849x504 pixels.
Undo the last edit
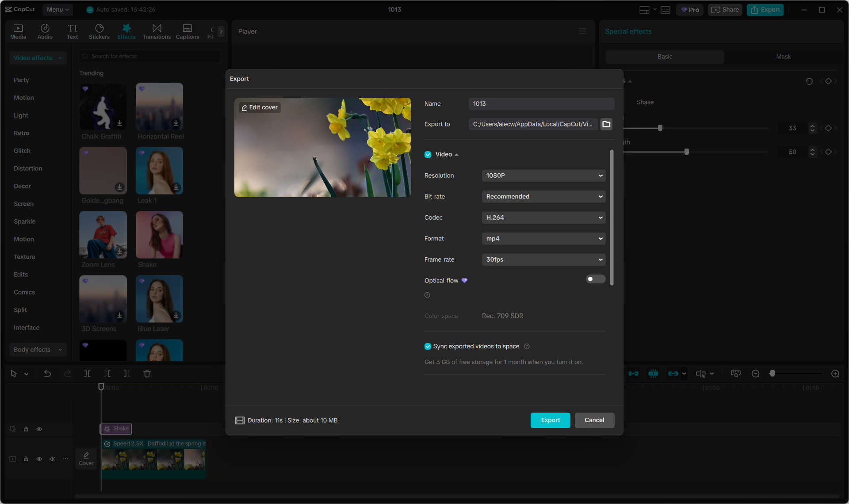[x=47, y=374]
